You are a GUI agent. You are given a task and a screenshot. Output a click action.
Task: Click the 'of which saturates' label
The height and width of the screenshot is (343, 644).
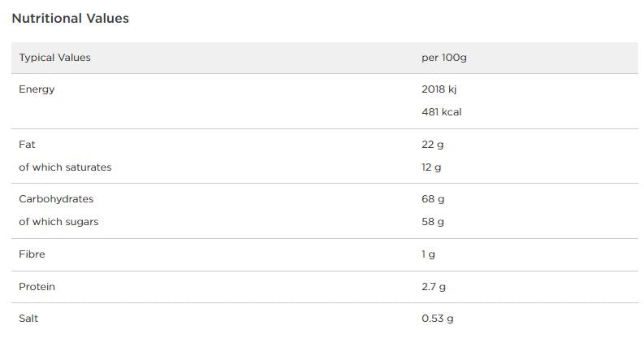(65, 167)
